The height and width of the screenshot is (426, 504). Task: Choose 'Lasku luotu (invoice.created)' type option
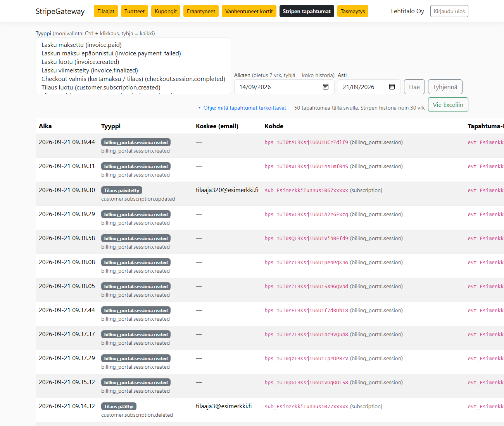click(133, 62)
